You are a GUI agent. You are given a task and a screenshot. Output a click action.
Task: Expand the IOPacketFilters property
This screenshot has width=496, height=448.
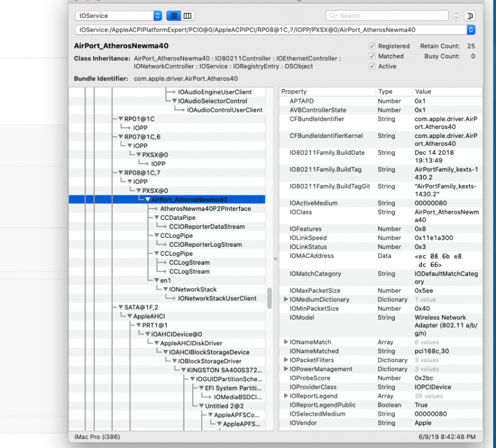[286, 360]
